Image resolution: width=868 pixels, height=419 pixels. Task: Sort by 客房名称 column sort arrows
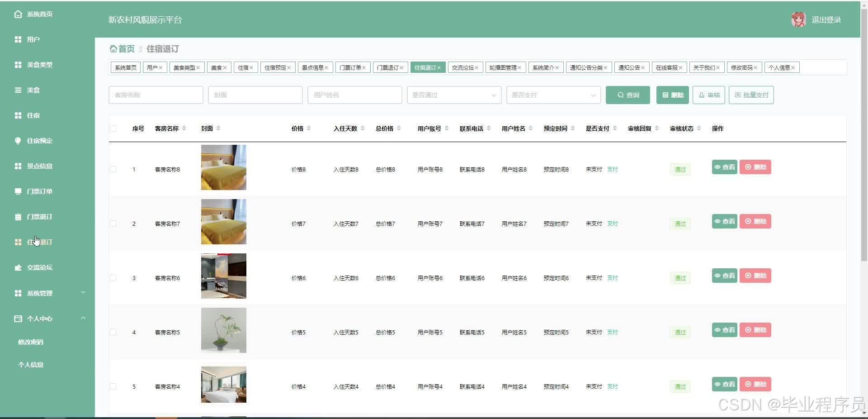(184, 129)
